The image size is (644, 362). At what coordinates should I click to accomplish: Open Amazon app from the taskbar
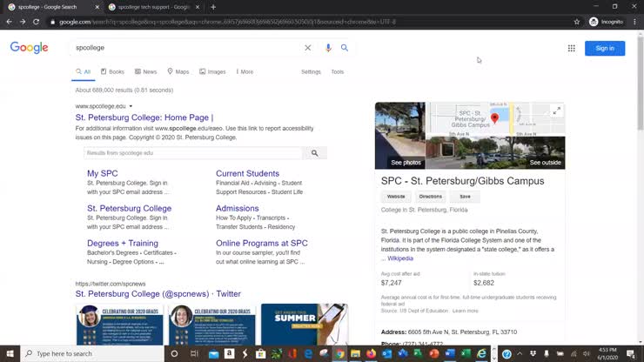click(230, 353)
